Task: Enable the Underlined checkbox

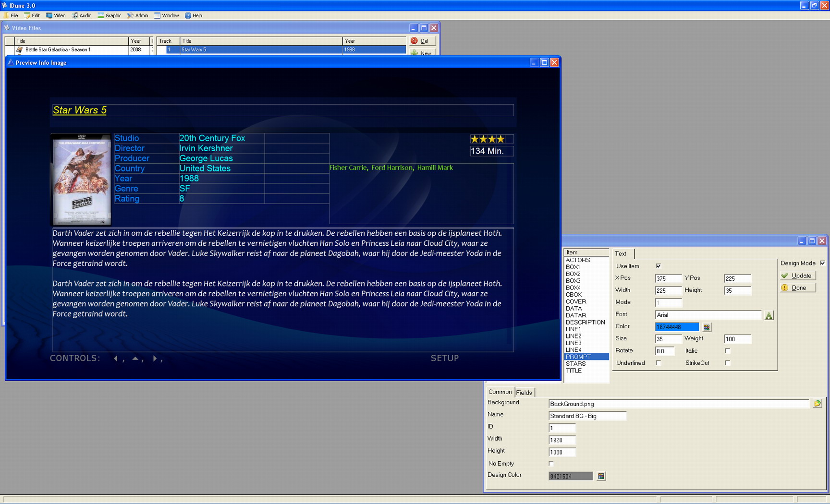Action: pyautogui.click(x=659, y=363)
